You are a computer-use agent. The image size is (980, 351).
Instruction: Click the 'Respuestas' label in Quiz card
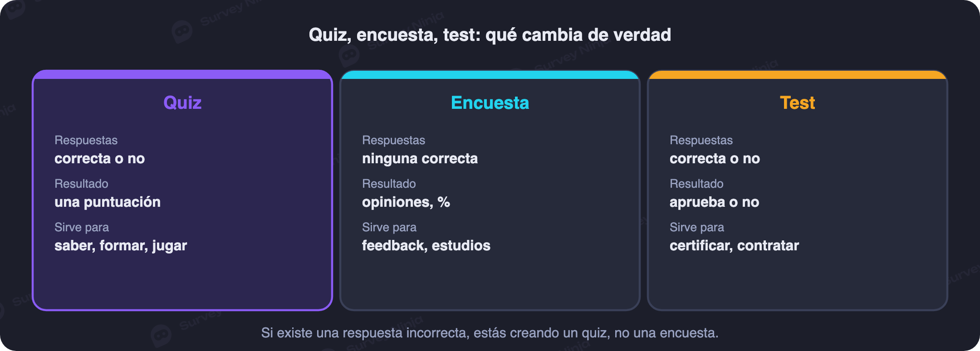coord(86,140)
